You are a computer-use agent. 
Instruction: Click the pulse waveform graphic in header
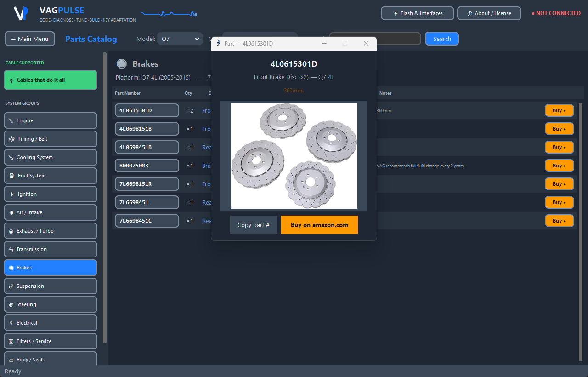(x=169, y=14)
